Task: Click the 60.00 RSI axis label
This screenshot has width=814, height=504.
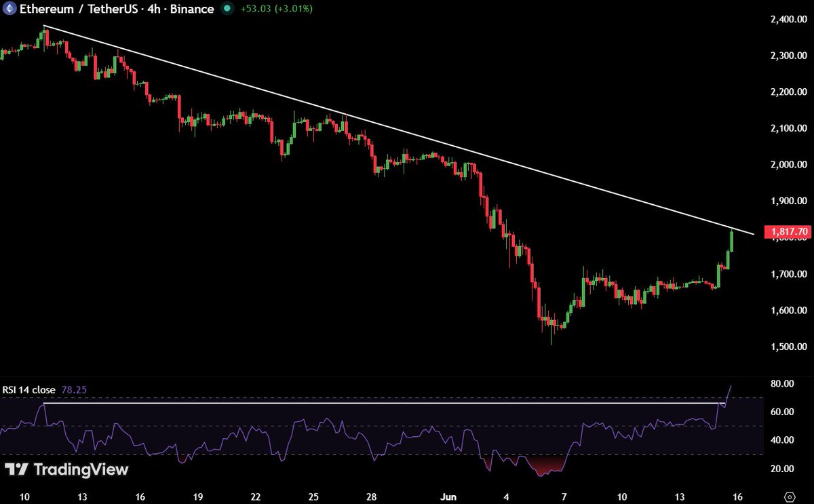Action: [x=782, y=412]
